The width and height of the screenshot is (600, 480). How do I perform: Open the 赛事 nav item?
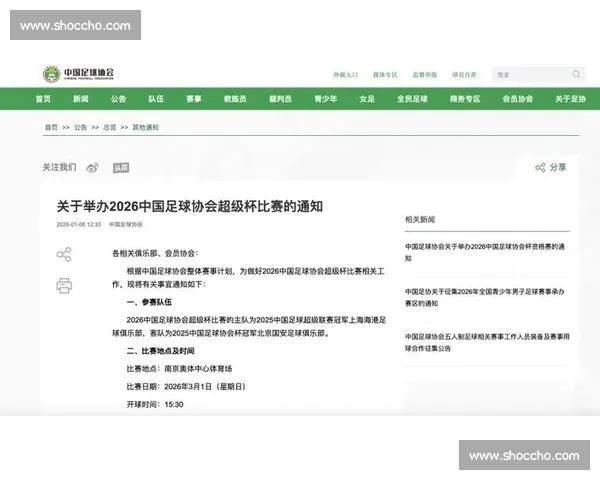(x=194, y=99)
